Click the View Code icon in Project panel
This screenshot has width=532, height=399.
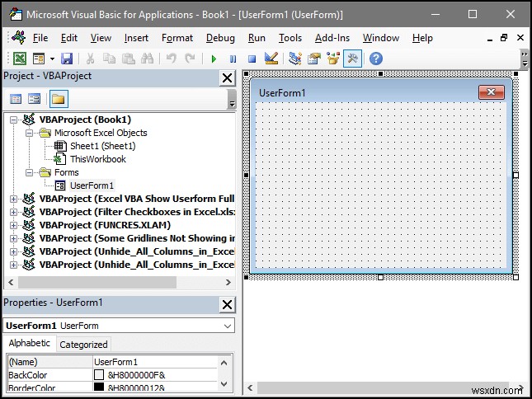click(16, 99)
